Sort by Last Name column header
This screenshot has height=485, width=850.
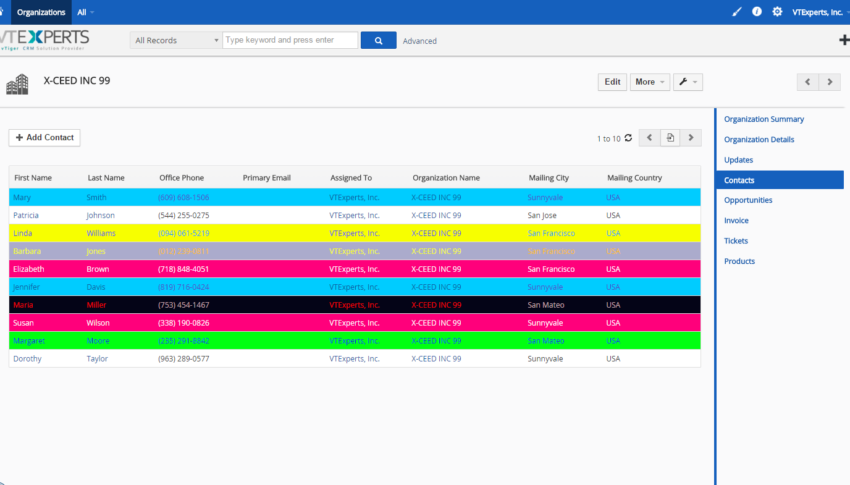click(x=106, y=178)
